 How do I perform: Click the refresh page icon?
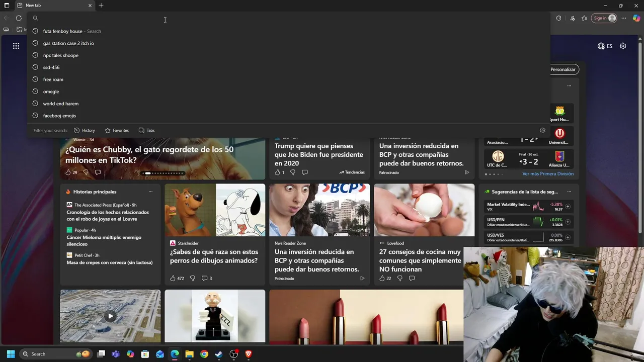(x=19, y=18)
